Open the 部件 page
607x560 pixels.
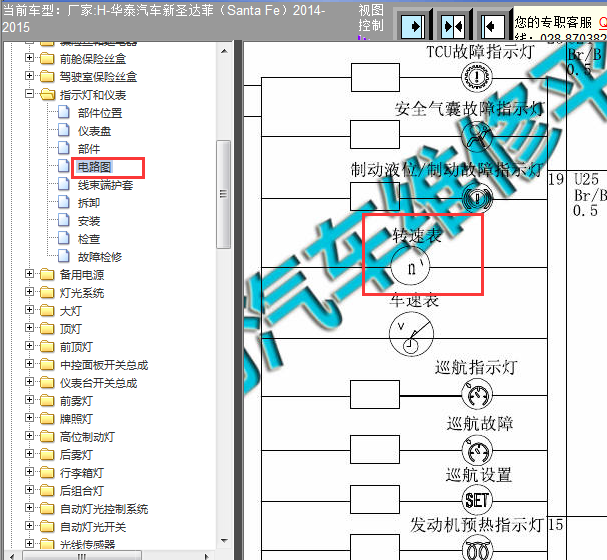89,149
